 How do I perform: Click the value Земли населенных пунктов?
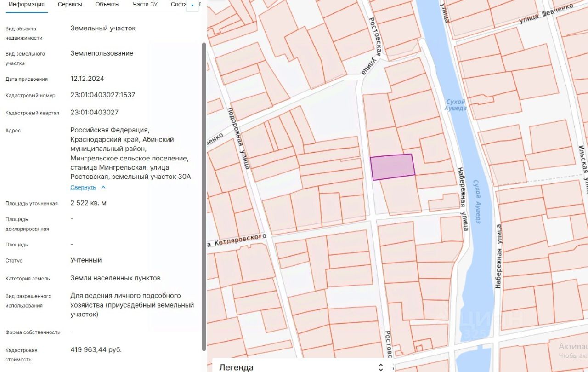tap(116, 278)
